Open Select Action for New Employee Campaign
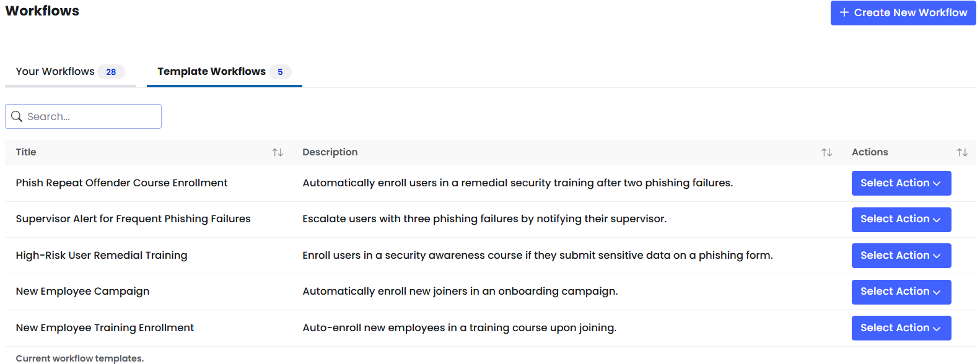This screenshot has height=364, width=980. tap(901, 292)
